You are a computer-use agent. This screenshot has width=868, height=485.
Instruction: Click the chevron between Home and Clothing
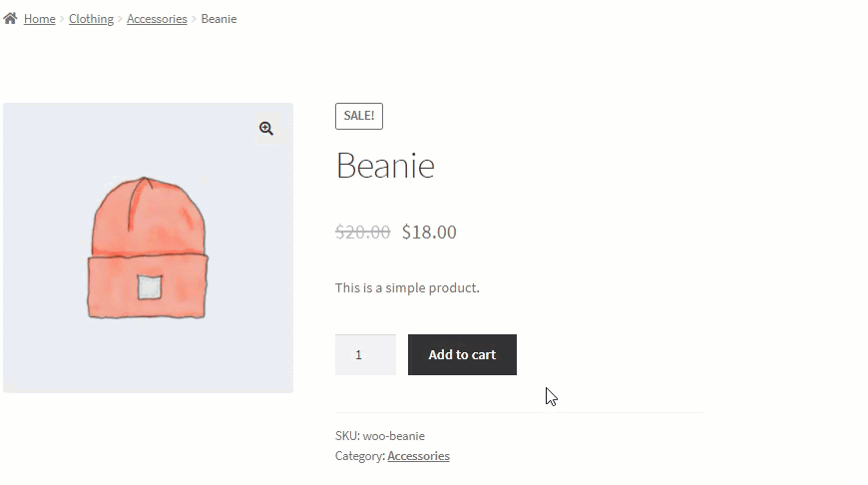(x=62, y=19)
